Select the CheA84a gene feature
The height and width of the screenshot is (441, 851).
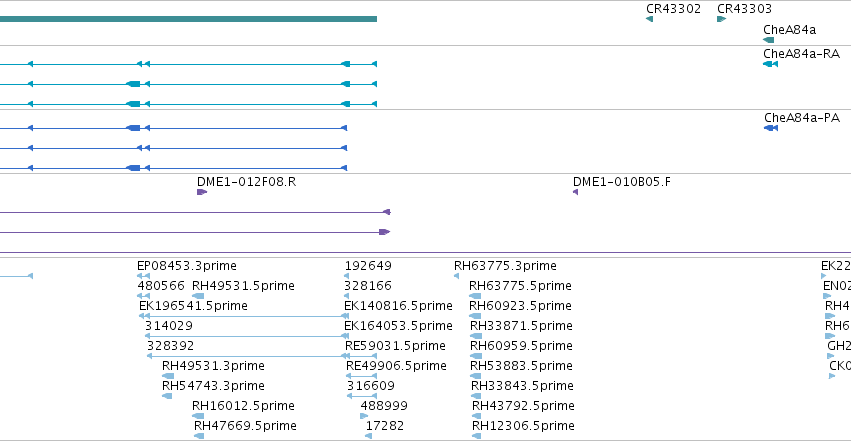pos(769,40)
